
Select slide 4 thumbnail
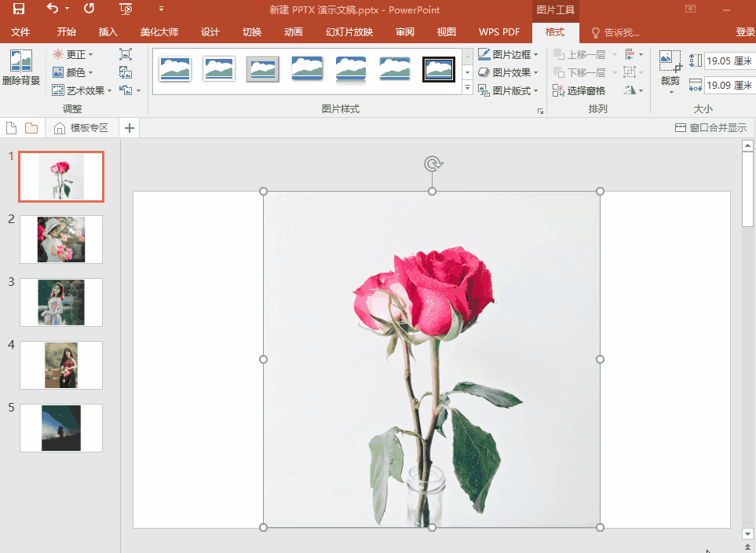[61, 364]
